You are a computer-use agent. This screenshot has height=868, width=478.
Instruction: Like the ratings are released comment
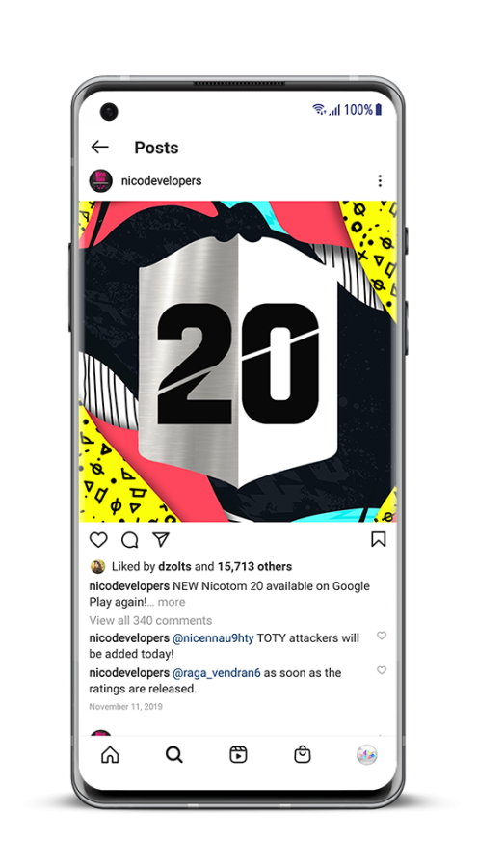pyautogui.click(x=382, y=670)
